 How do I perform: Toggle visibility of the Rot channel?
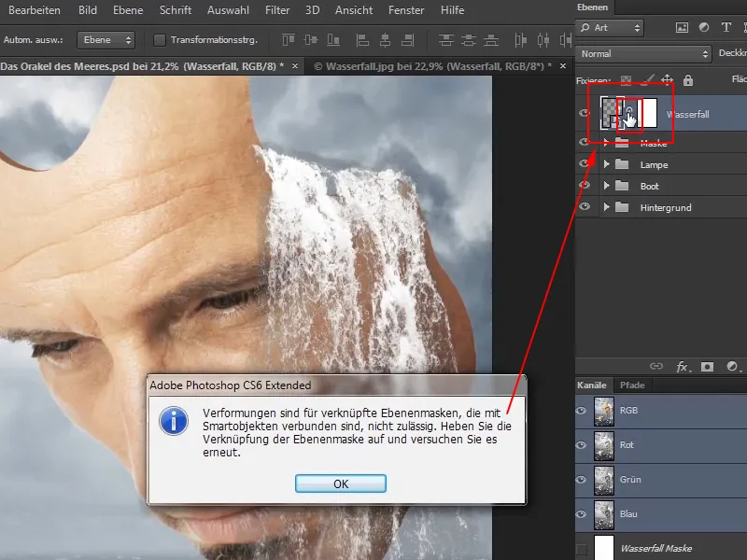[x=581, y=445]
